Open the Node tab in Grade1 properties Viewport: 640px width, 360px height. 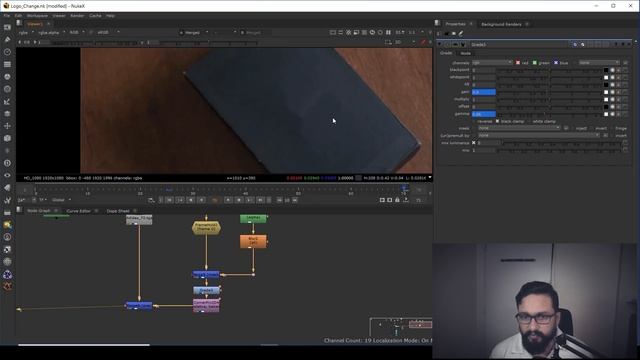[465, 53]
